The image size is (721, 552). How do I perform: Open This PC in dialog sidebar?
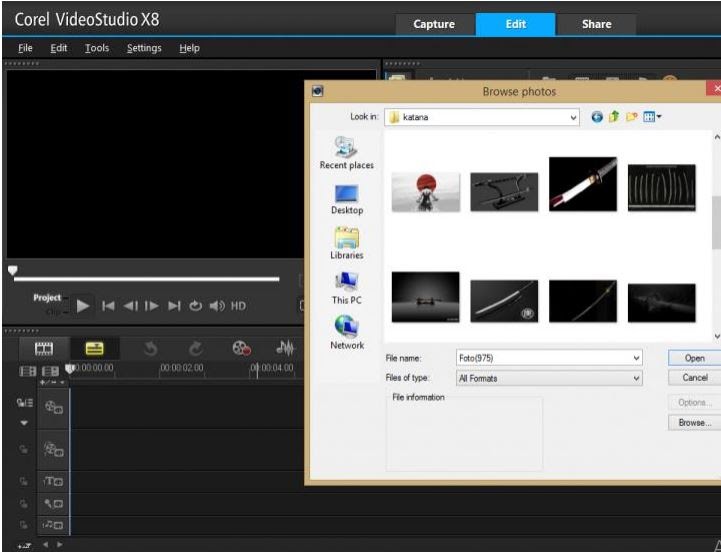pyautogui.click(x=347, y=288)
